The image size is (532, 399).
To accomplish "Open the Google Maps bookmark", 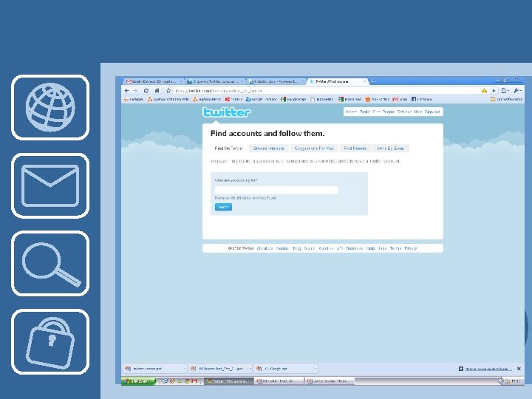I will tap(293, 99).
